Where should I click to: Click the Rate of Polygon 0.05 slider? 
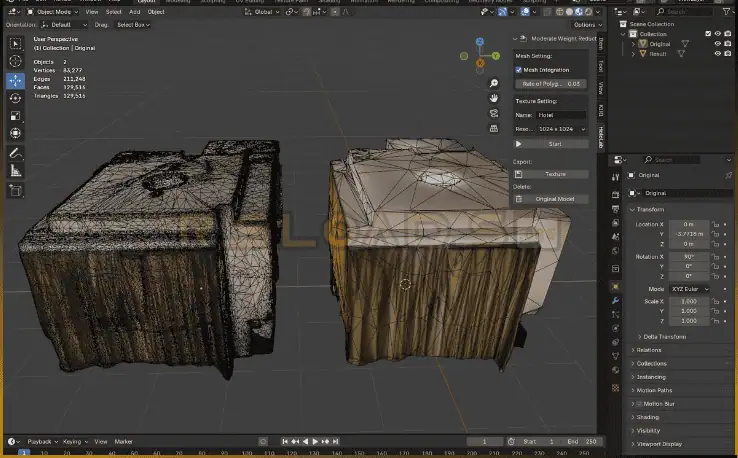pos(551,84)
